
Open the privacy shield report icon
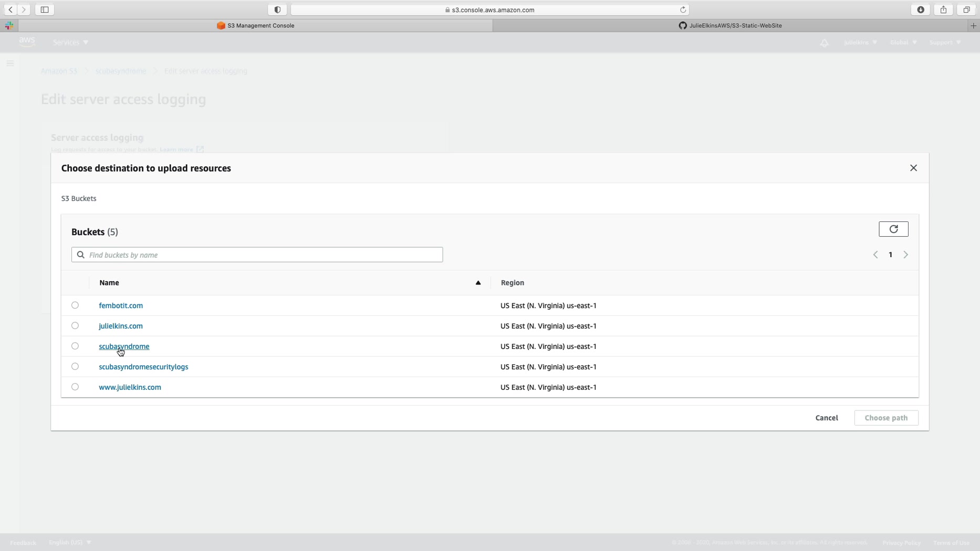(x=277, y=9)
